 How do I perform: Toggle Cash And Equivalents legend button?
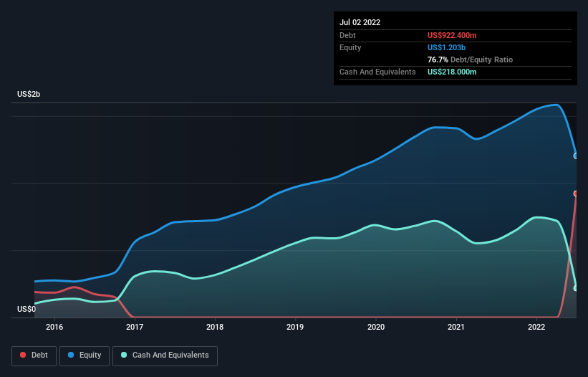click(165, 355)
